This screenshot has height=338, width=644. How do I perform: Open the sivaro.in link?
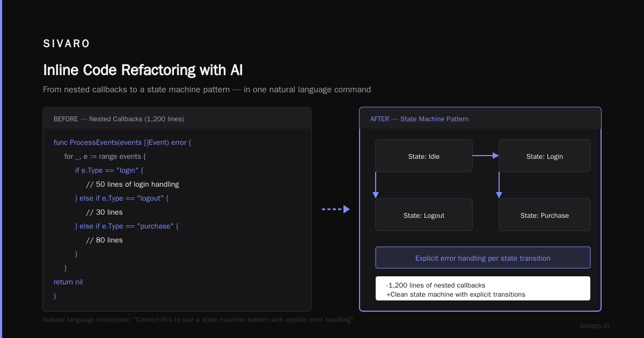(595, 326)
